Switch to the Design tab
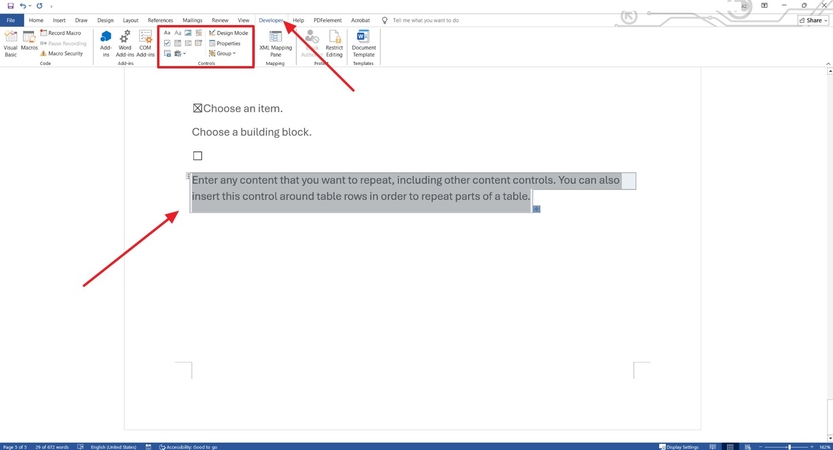833x450 pixels. click(105, 20)
